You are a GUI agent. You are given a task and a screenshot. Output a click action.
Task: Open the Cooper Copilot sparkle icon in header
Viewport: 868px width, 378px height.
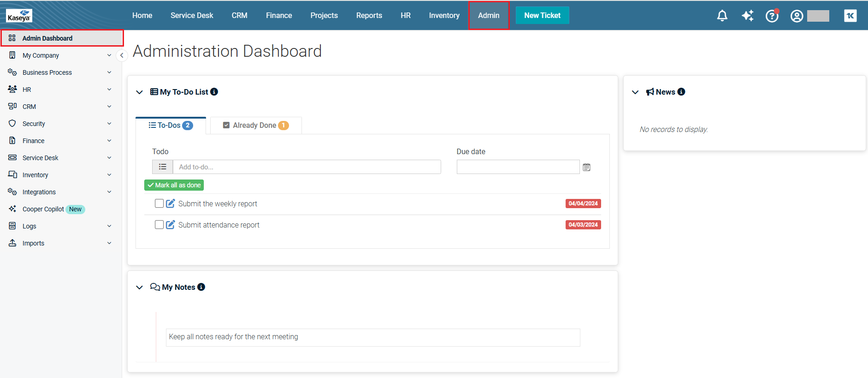click(747, 16)
